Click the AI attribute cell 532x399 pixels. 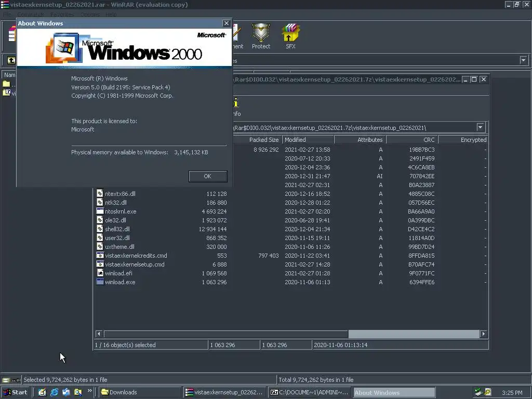point(379,176)
